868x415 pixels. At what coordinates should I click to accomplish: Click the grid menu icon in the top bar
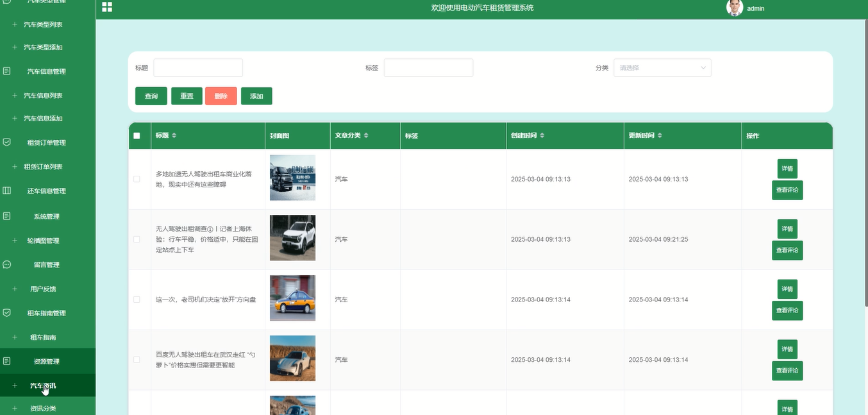coord(107,7)
